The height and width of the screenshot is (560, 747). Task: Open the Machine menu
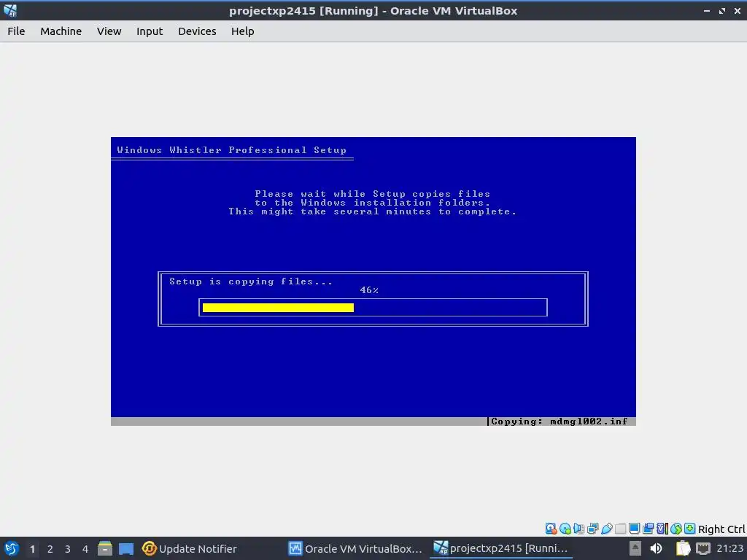pos(61,31)
